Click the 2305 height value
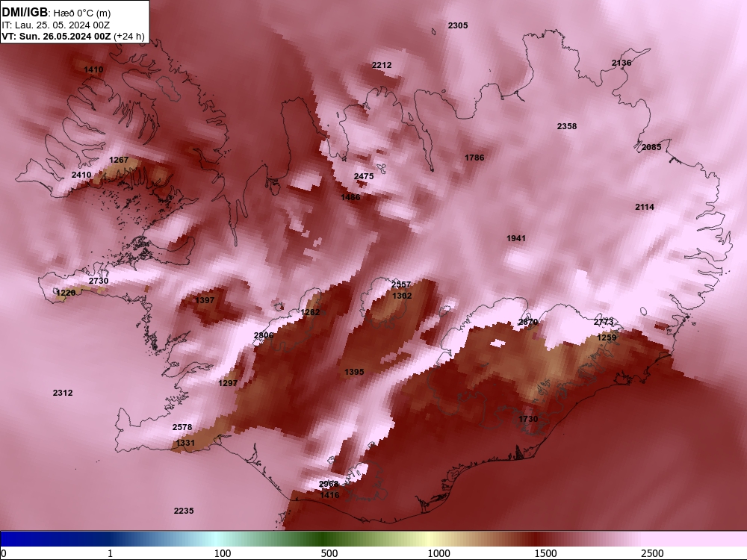Viewport: 747px width, 560px height. point(458,25)
